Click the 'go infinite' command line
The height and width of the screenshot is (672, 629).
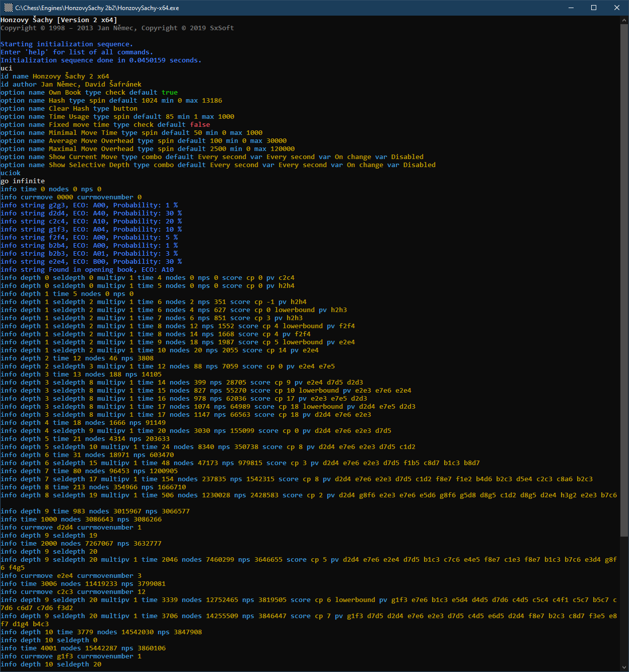click(23, 181)
